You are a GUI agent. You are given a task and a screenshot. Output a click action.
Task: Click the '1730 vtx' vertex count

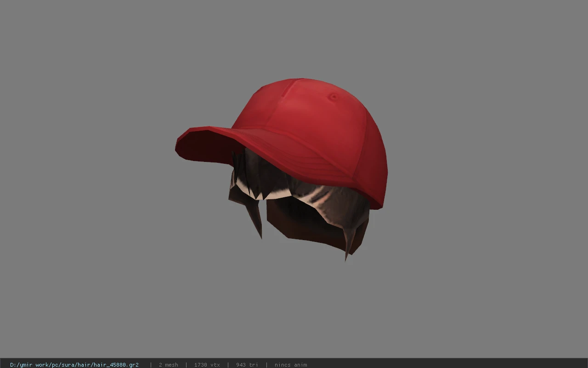point(207,365)
